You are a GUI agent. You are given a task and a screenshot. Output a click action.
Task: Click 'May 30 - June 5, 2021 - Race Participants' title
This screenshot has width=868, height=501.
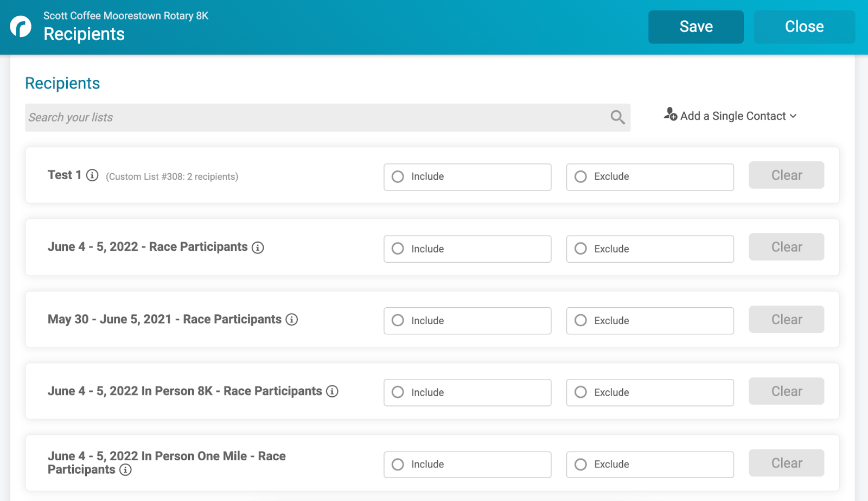pos(164,319)
